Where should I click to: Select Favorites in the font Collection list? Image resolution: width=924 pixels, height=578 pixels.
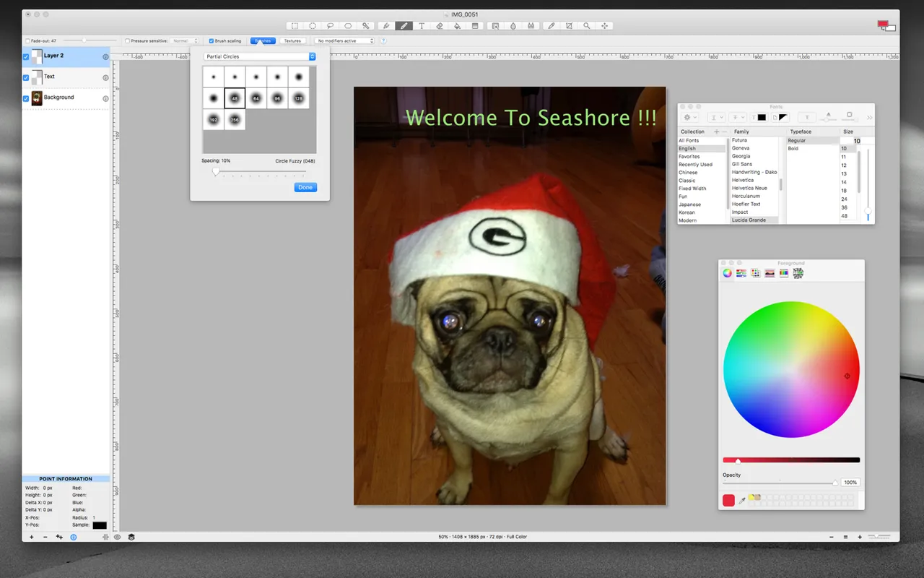[x=689, y=156]
